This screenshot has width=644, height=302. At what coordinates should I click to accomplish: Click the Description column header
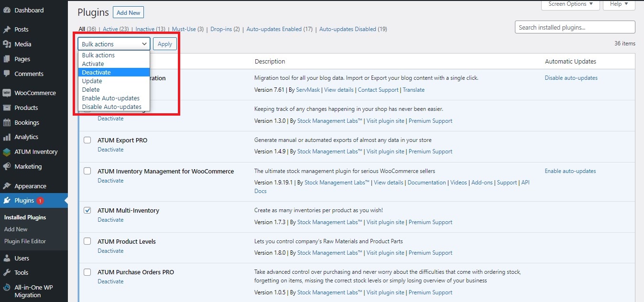click(x=270, y=61)
